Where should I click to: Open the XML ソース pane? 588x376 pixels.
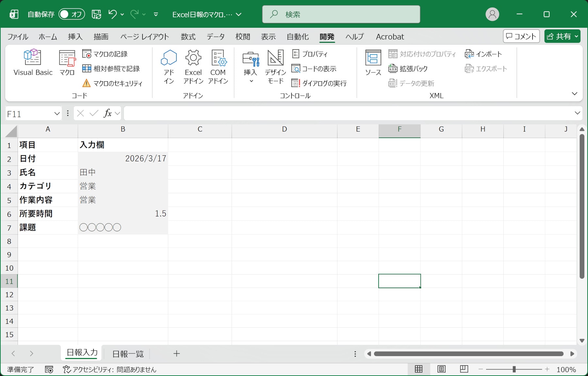pos(373,63)
